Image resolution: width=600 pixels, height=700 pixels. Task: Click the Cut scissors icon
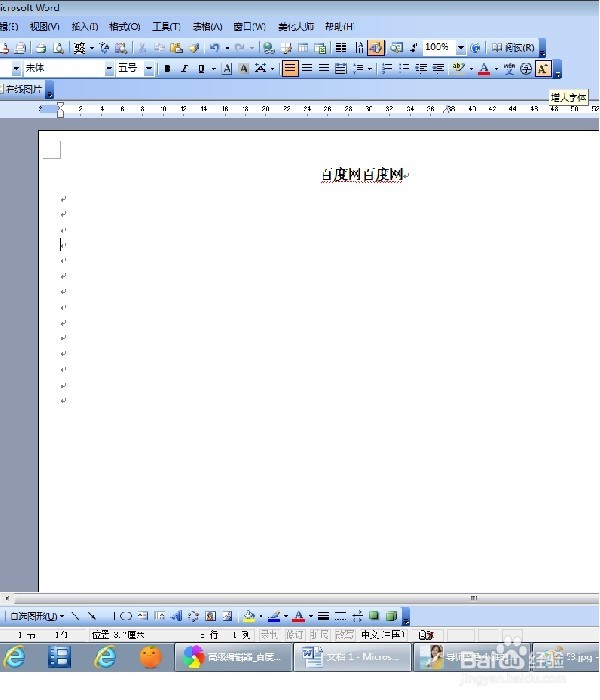142,47
